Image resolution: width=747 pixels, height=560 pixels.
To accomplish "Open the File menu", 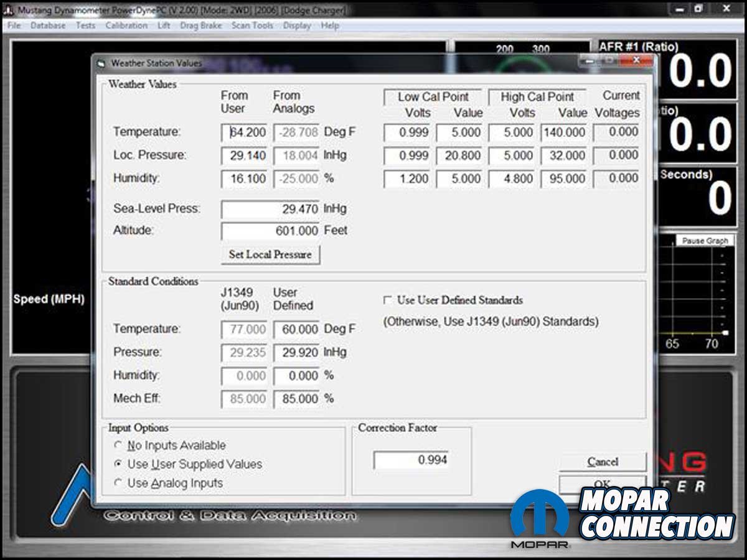I will tap(14, 26).
